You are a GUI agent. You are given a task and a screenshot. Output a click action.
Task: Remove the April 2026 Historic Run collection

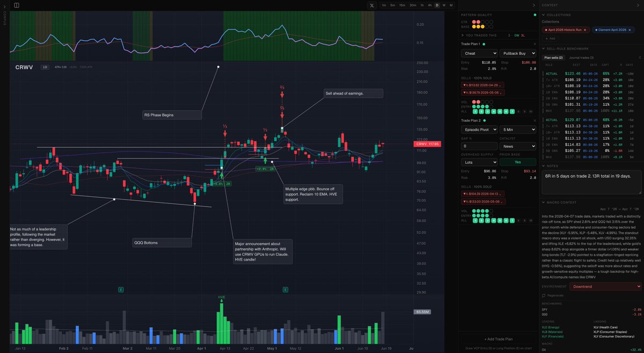pyautogui.click(x=586, y=30)
